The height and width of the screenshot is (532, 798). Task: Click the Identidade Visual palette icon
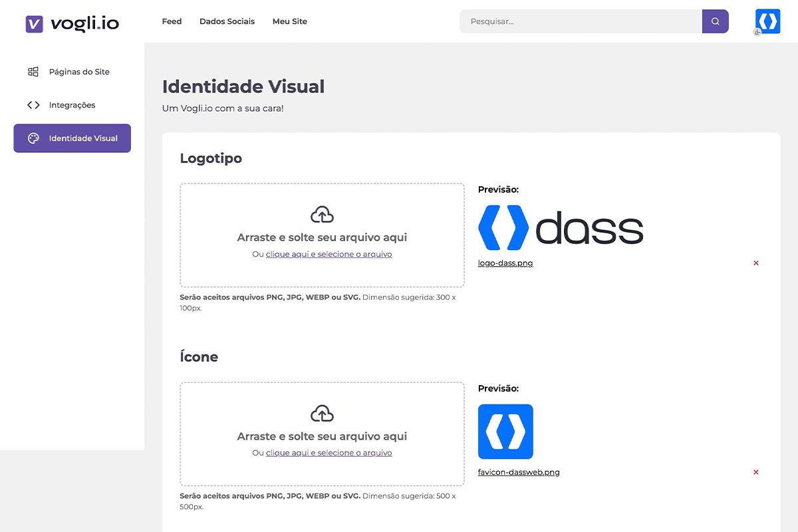point(33,138)
